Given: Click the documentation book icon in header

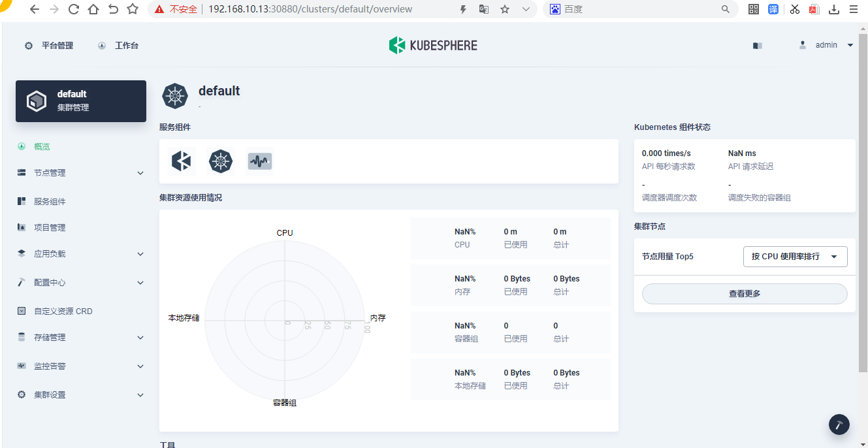Looking at the screenshot, I should tap(758, 46).
